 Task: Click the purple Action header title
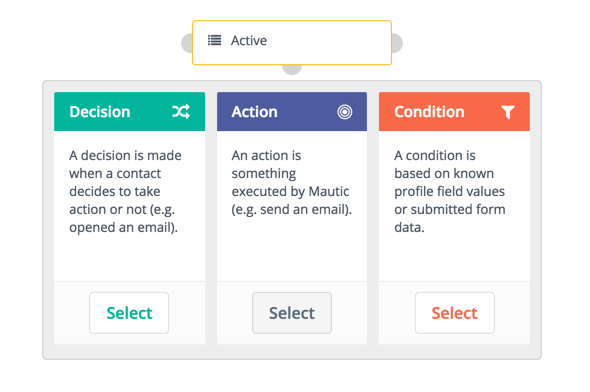point(255,112)
